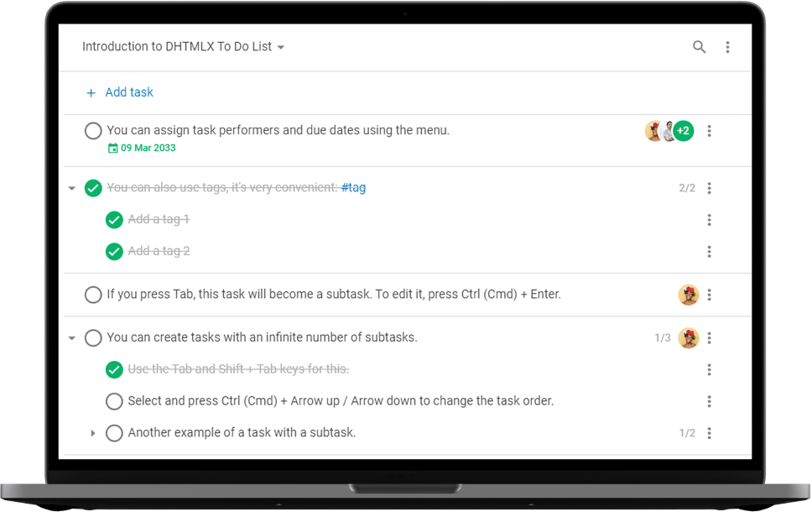Open three-dot menu for 'Add a tag 1'

[710, 220]
